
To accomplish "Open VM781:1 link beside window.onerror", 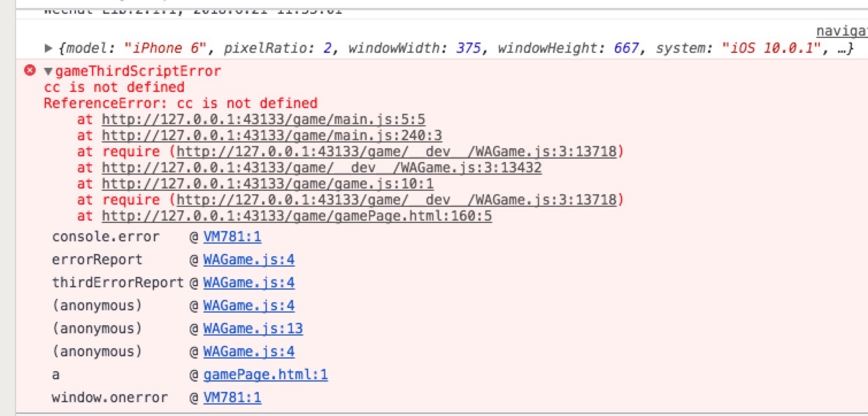I will coord(232,398).
